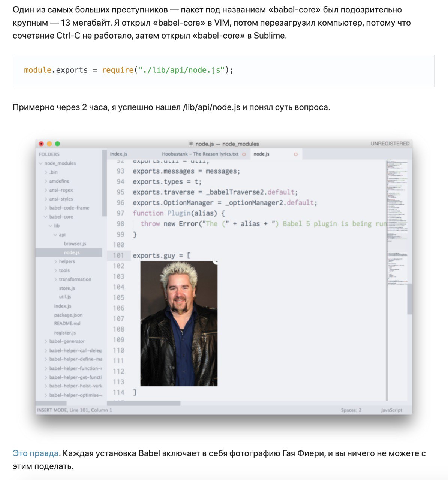Select the babel-helper-define-ma folder
Image resolution: width=448 pixels, height=480 pixels.
75,359
